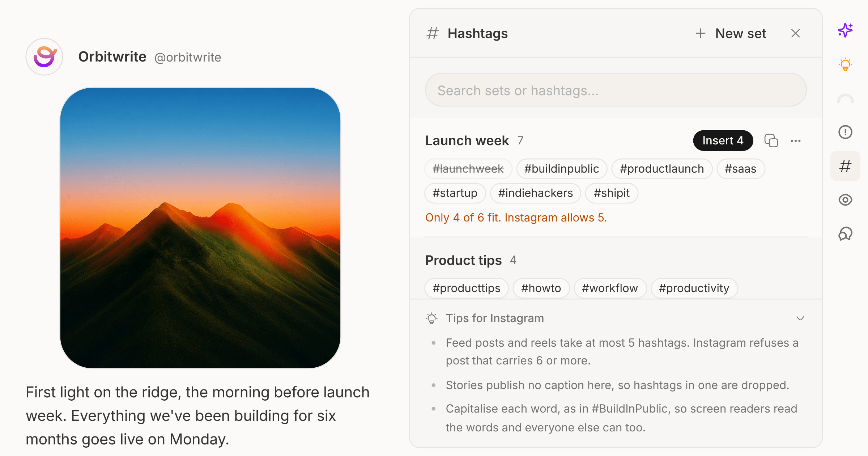Click the Product tips set title
This screenshot has height=456, width=868.
(x=463, y=260)
